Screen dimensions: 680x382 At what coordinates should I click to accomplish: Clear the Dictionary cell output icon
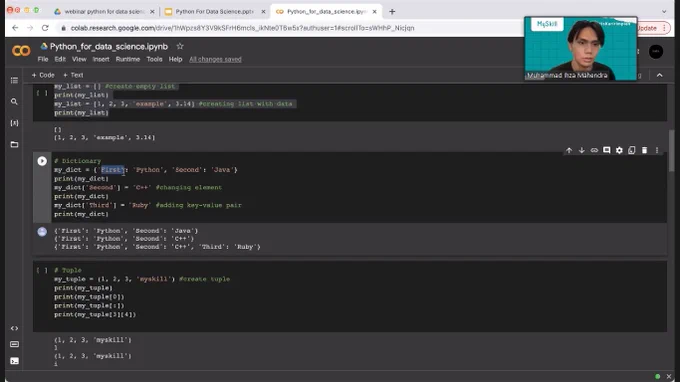(x=42, y=232)
